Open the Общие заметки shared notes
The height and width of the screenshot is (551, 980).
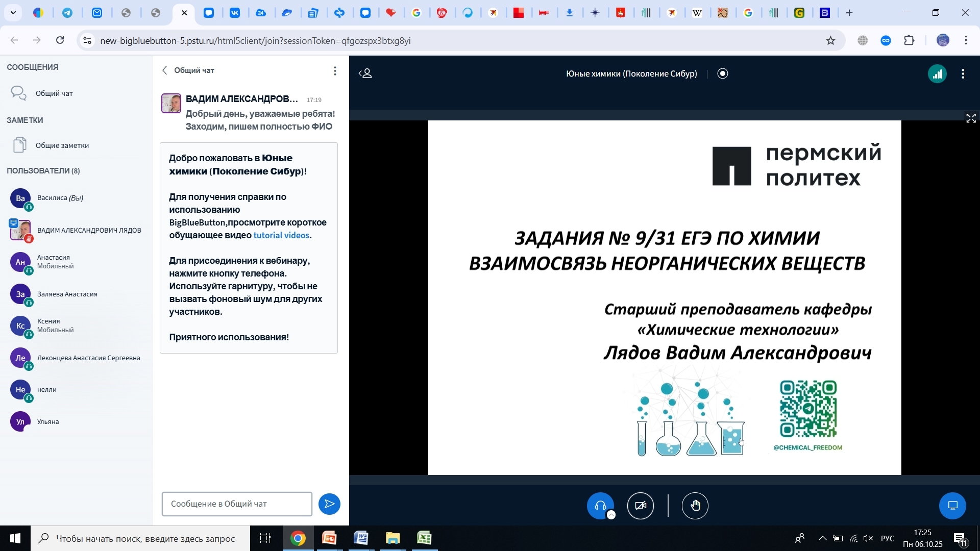62,145
